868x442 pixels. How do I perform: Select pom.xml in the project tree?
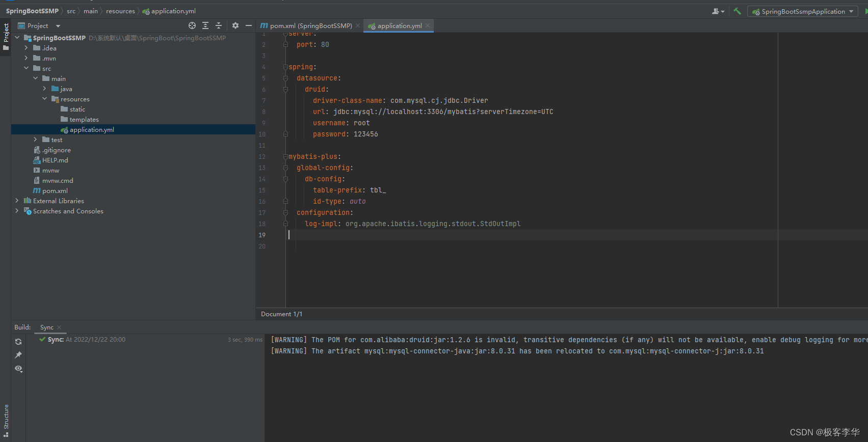pos(55,190)
